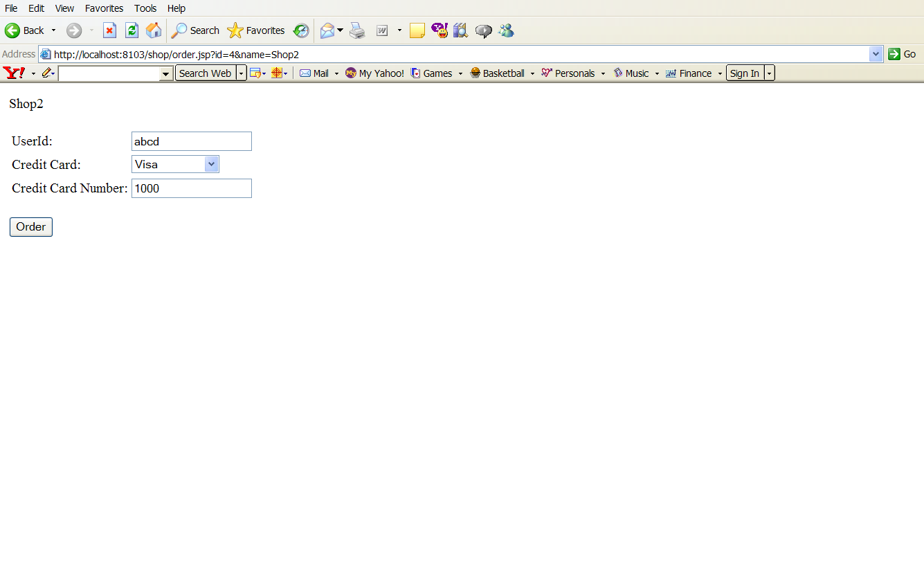This screenshot has height=585, width=924.
Task: Open the address bar URL dropdown
Action: (876, 54)
